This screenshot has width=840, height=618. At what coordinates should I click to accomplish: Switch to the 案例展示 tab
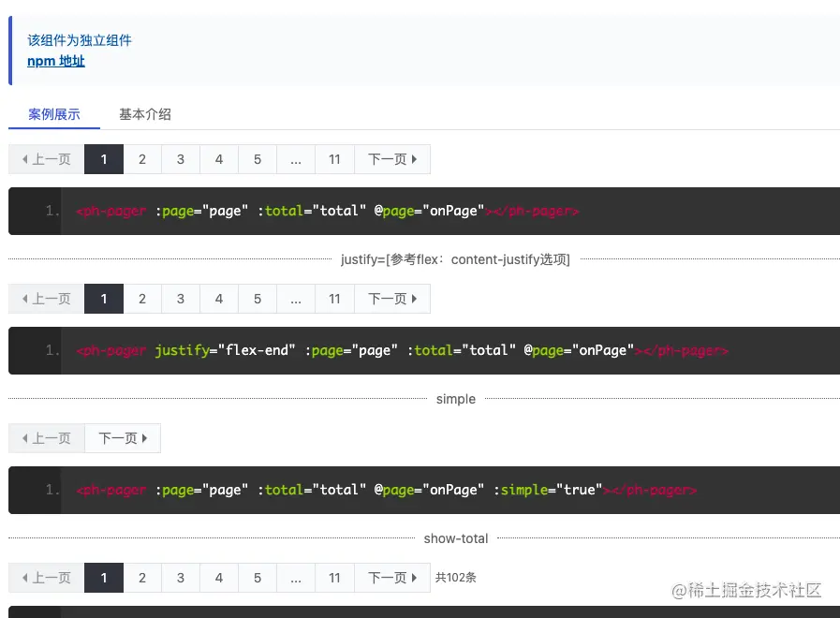[53, 114]
